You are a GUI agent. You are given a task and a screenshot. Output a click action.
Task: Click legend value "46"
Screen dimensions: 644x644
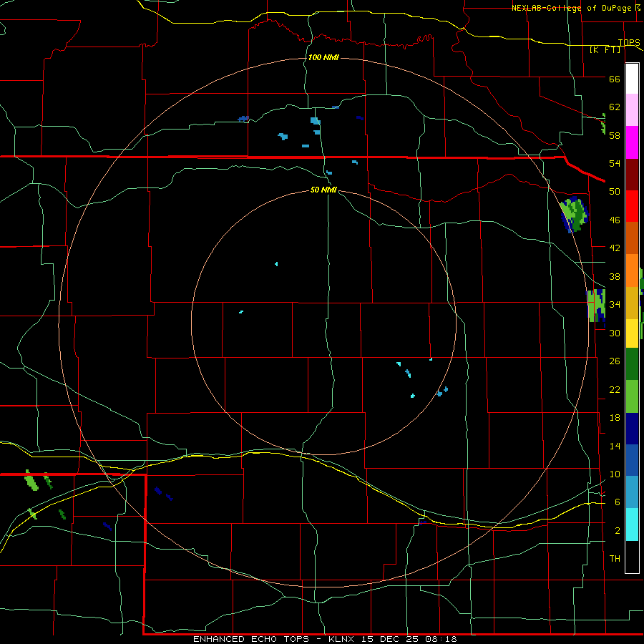tap(615, 220)
